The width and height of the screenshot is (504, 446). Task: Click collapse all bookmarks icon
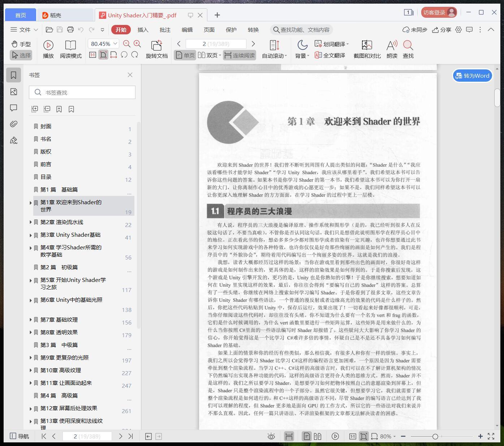(47, 109)
